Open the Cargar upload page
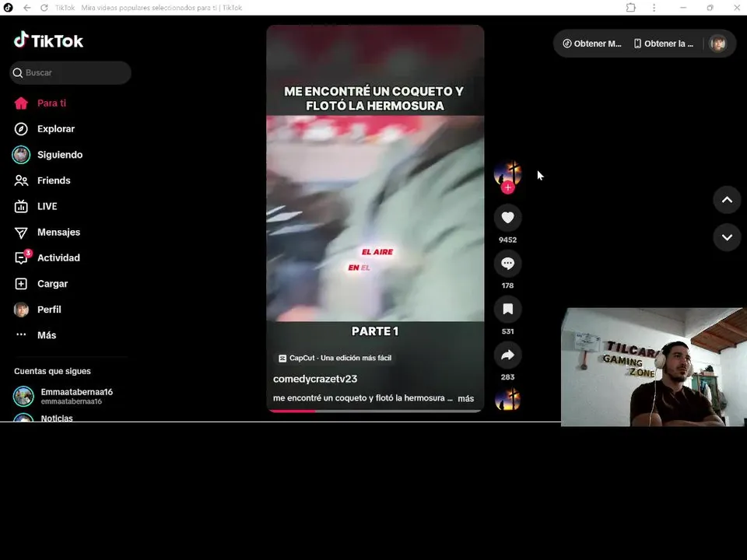This screenshot has width=747, height=560. [x=41, y=284]
